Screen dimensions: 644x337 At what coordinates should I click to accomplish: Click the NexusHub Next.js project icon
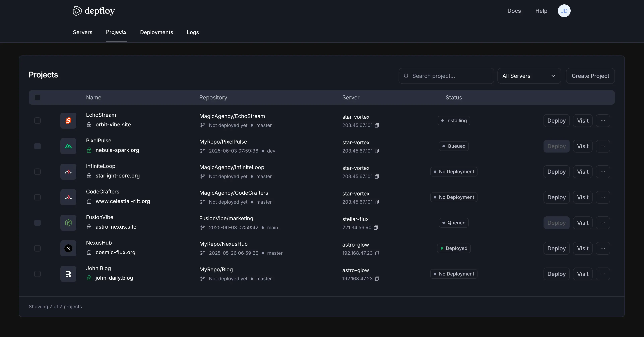pyautogui.click(x=68, y=248)
